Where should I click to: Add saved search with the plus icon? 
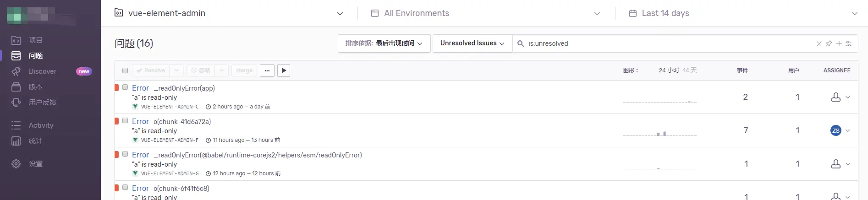pyautogui.click(x=839, y=43)
